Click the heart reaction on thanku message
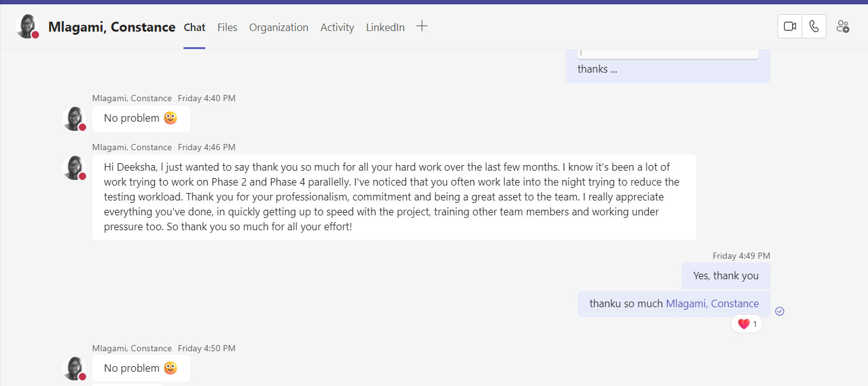Image resolution: width=868 pixels, height=386 pixels. [747, 324]
